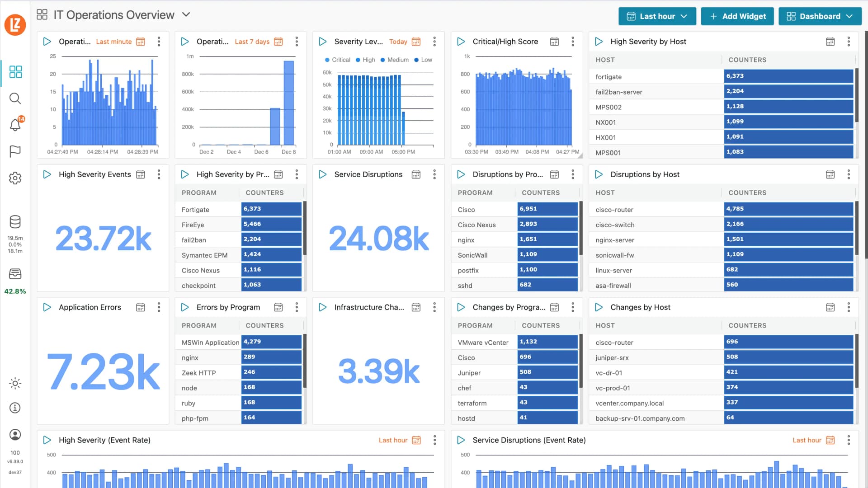Click the Add Widget button
Viewport: 868px width, 488px height.
point(737,16)
